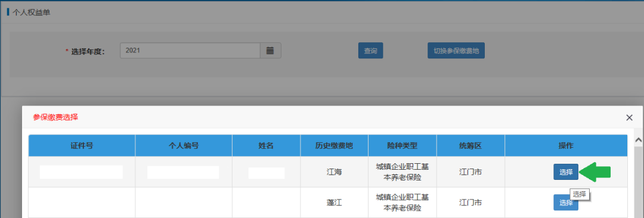Screen dimensions: 644x218
Task: Click 城镇企业职工基本养老保险 in the 江海 row
Action: (402, 172)
